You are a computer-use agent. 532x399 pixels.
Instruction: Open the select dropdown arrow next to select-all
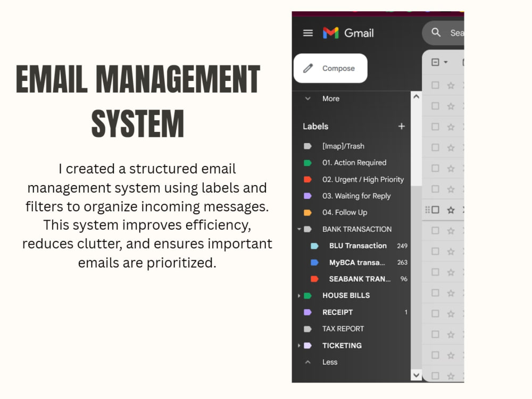coord(445,62)
